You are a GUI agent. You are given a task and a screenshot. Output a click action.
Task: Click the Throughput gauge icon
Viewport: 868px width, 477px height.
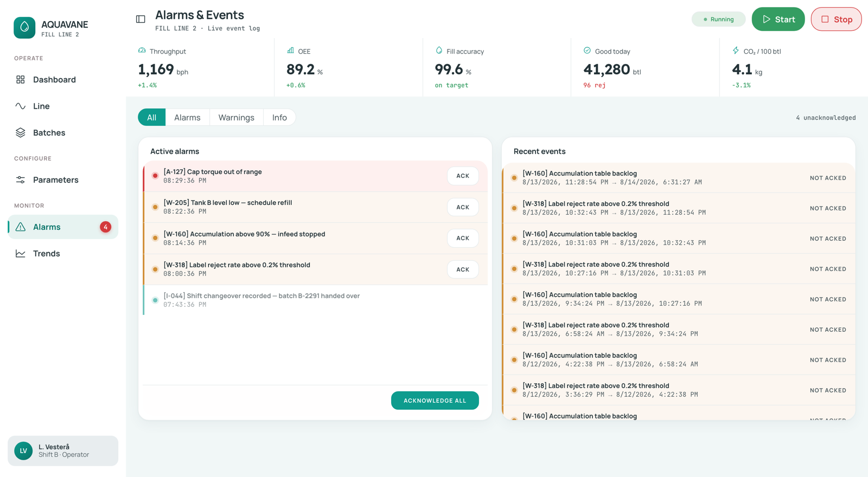142,50
